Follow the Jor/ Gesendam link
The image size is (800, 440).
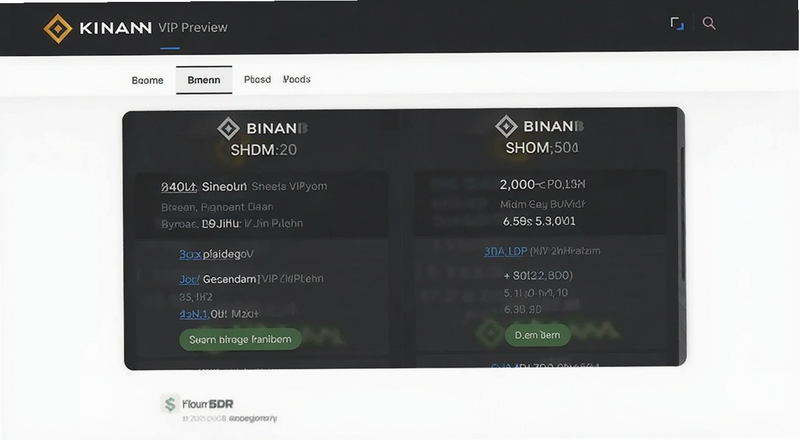(x=218, y=279)
